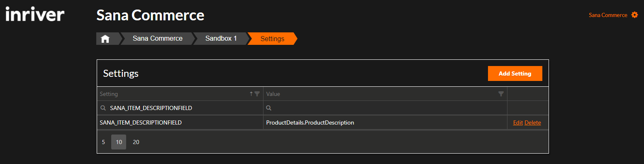Open the orange settings gear icon
This screenshot has width=644, height=164.
[x=634, y=15]
